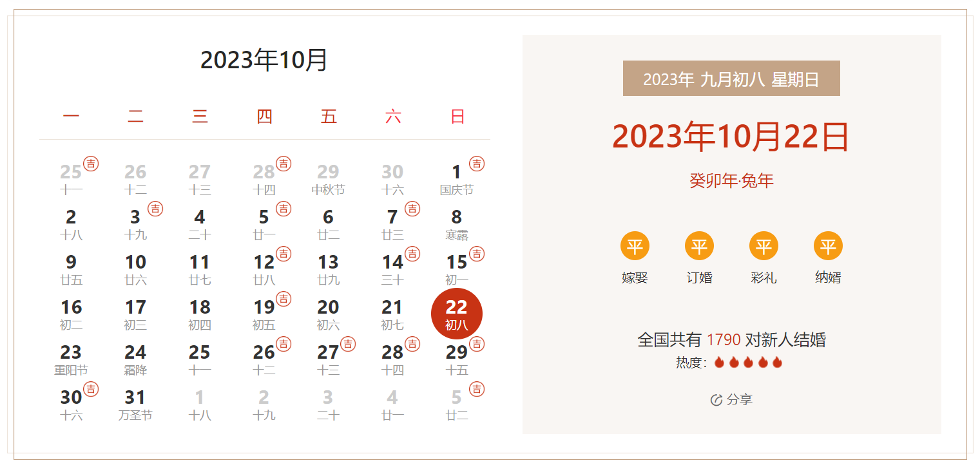This screenshot has width=980, height=465.
Task: Click the 吉 badge on October 1
Action: [x=477, y=164]
